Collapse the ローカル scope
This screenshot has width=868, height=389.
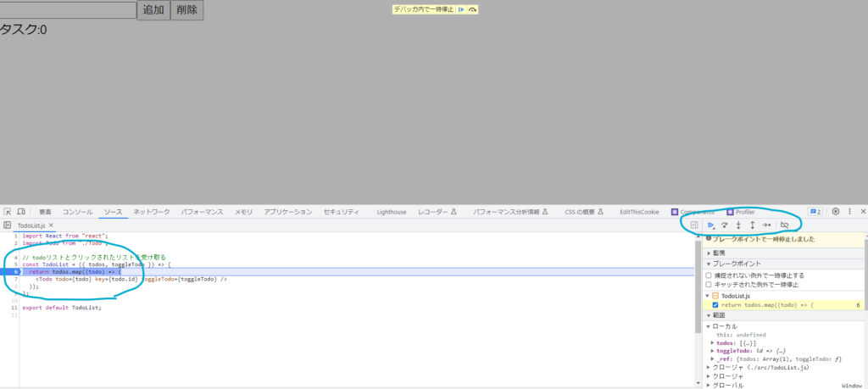tap(709, 326)
